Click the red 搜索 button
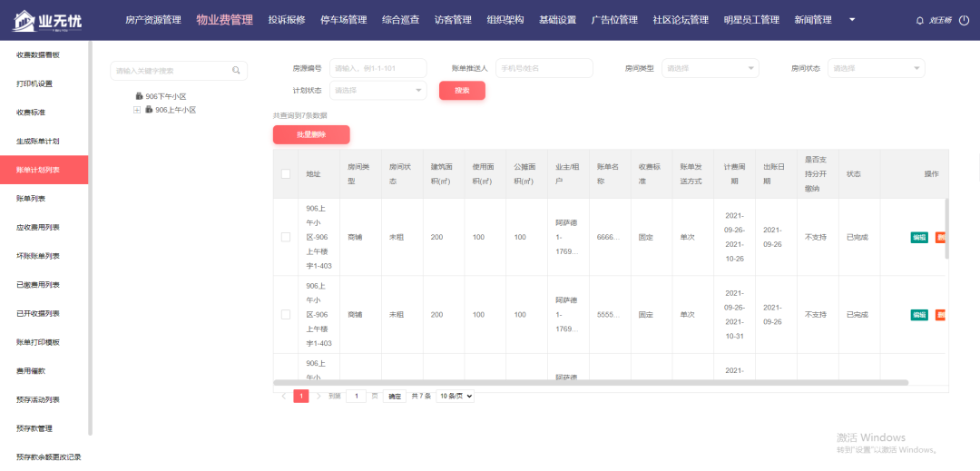Viewport: 980px width, 471px height. 462,91
